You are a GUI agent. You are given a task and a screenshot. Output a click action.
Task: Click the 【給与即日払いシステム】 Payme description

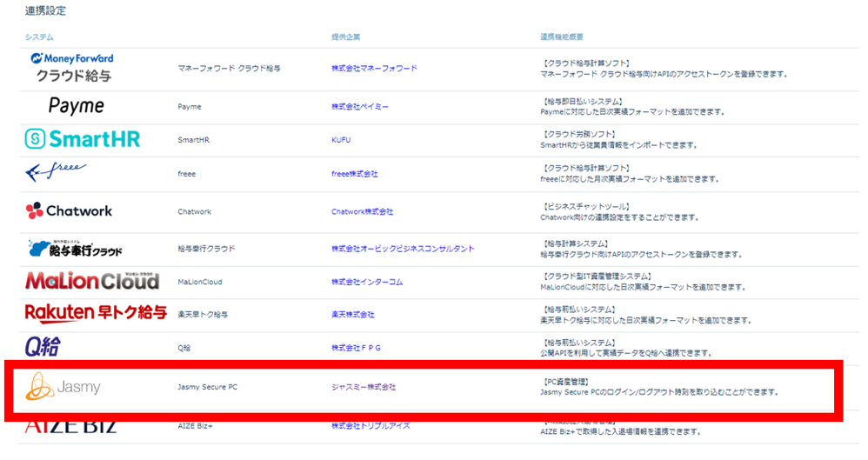pos(632,106)
